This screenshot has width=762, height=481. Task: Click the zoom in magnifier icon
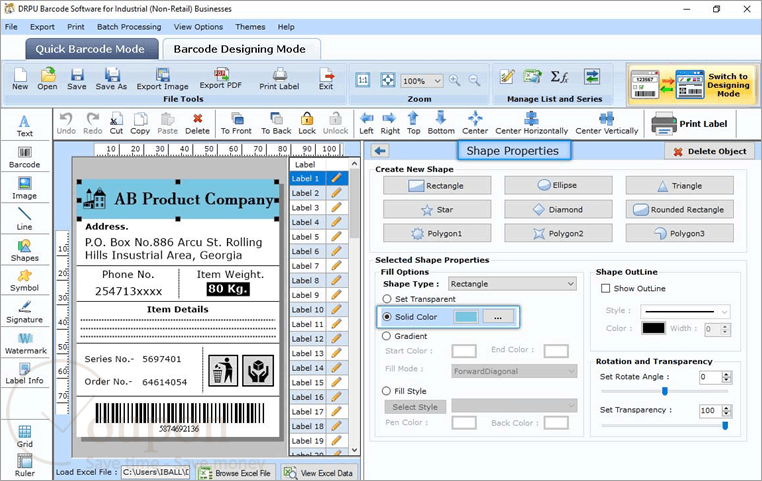click(455, 80)
